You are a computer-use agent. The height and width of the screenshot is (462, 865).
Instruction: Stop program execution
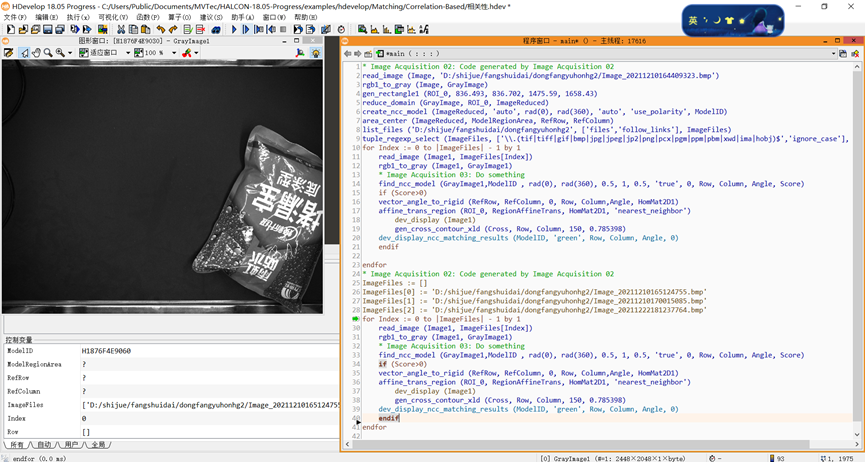pos(283,29)
